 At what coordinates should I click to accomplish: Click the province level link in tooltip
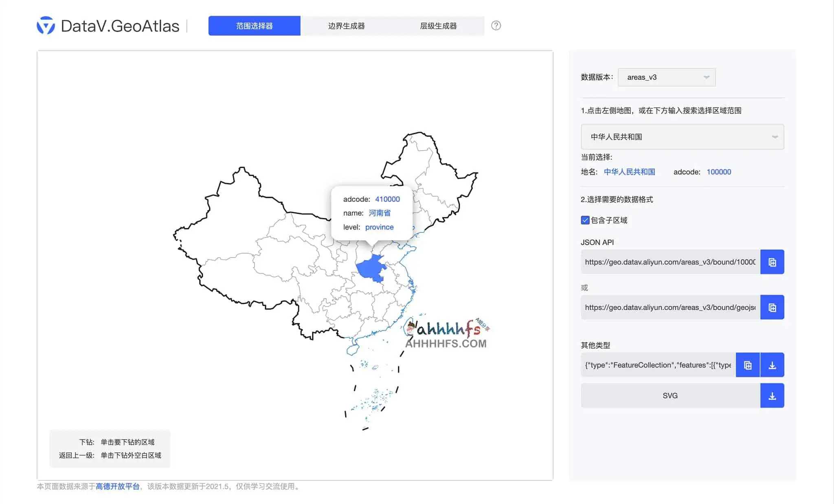[379, 227]
